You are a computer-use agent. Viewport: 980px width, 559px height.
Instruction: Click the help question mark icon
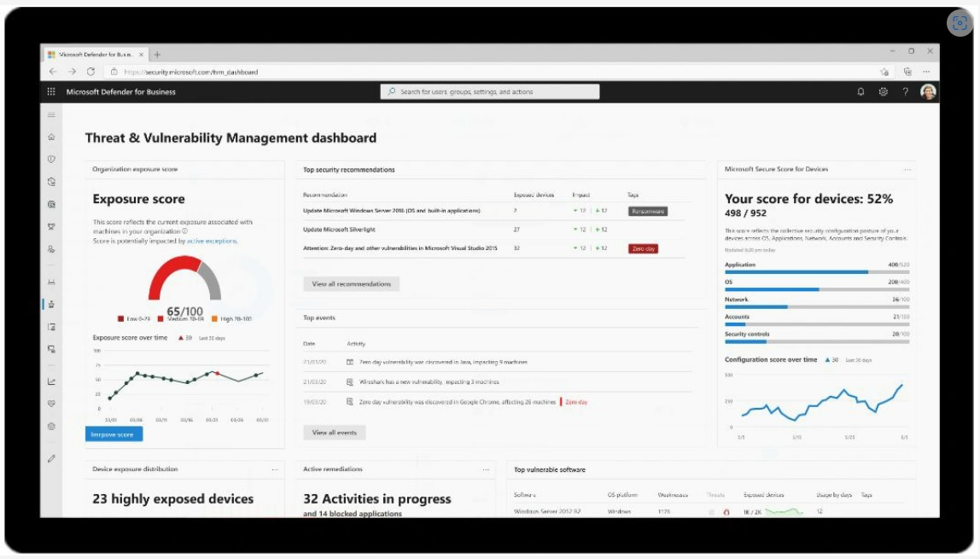coord(905,92)
